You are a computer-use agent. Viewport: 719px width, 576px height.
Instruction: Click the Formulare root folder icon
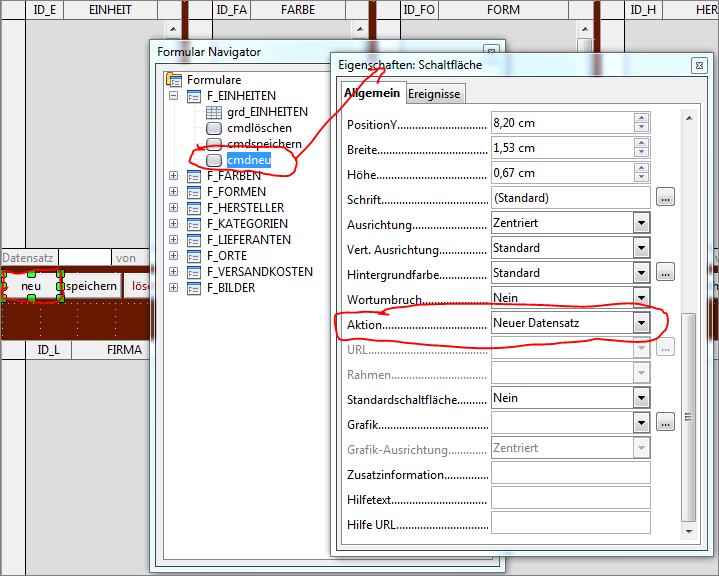click(174, 80)
